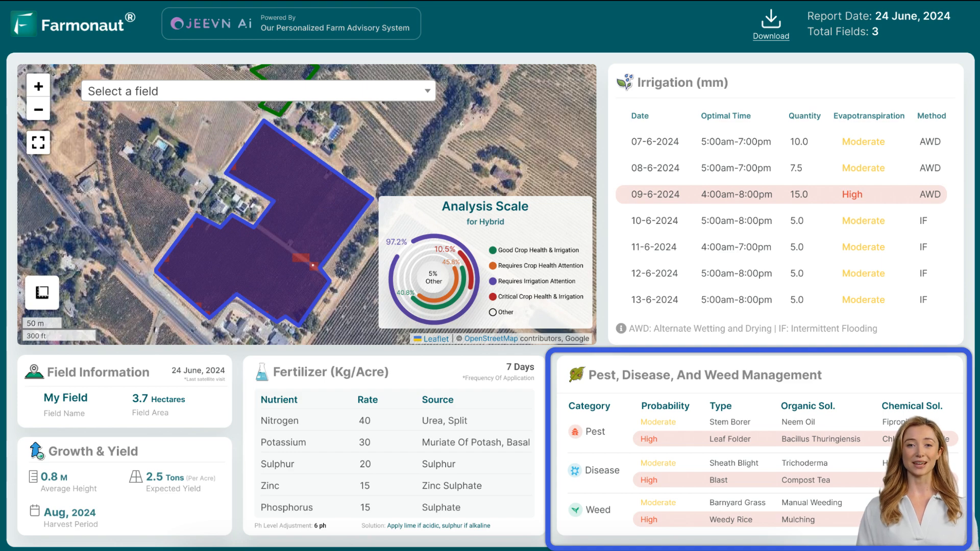Image resolution: width=980 pixels, height=551 pixels.
Task: Expand AWD irrigation method info
Action: coord(621,329)
